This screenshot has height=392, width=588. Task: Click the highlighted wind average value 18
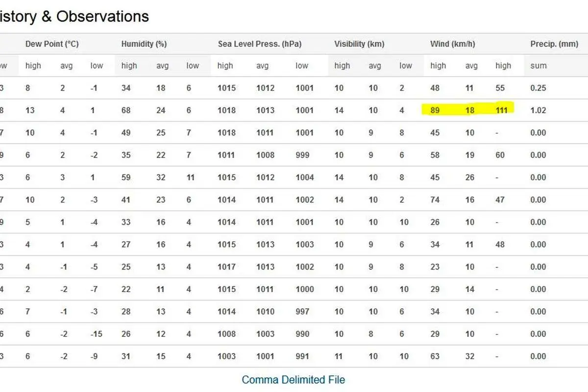469,110
